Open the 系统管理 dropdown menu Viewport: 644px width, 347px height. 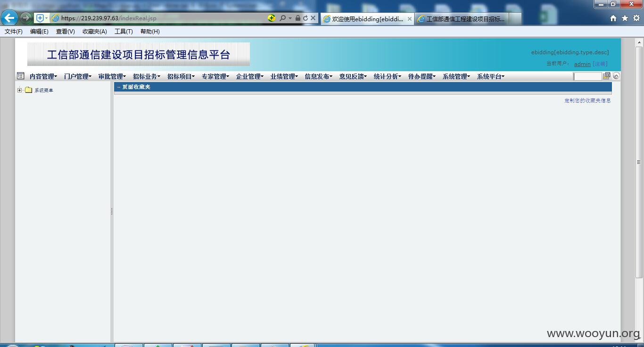tap(456, 76)
